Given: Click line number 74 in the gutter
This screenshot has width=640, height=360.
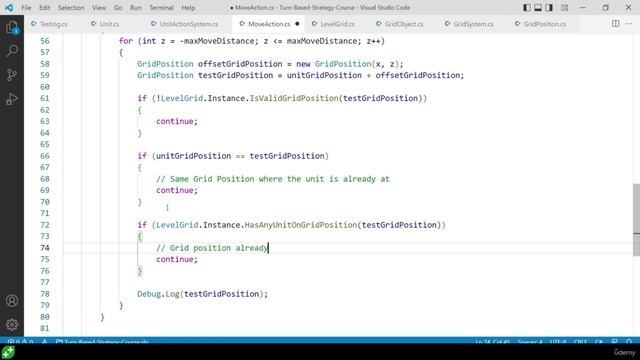Looking at the screenshot, I should tap(44, 248).
